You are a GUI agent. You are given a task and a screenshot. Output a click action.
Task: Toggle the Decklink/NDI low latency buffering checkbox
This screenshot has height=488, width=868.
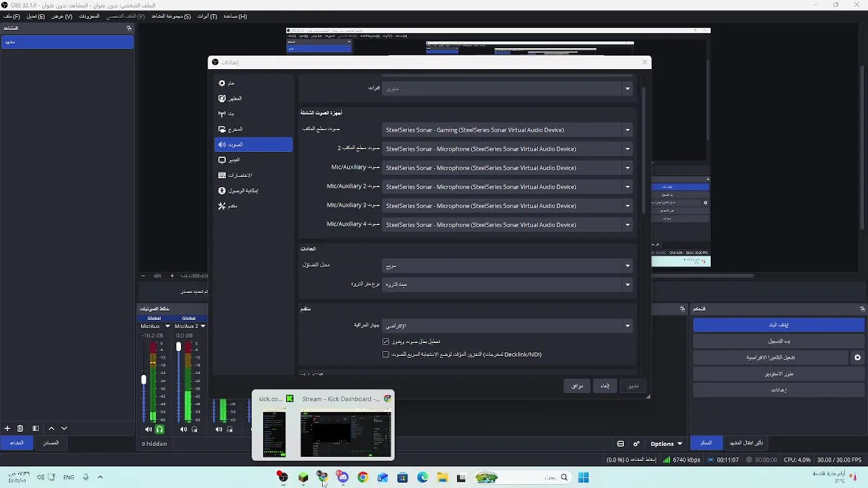(x=386, y=354)
